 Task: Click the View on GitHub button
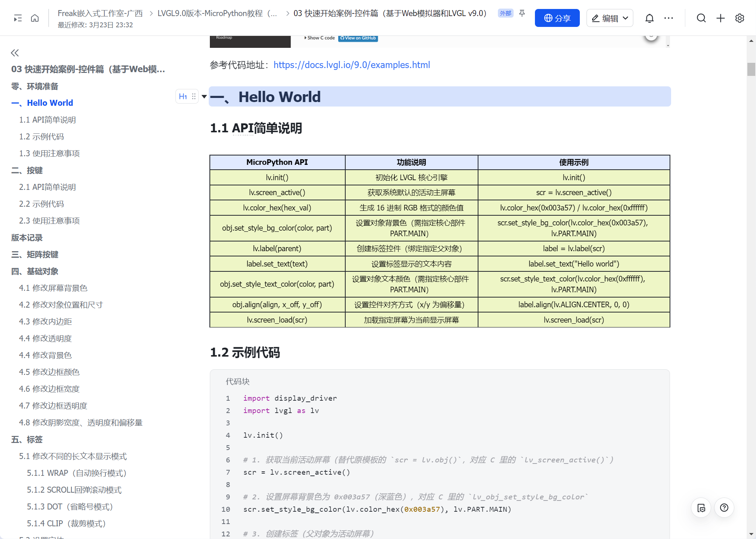pos(358,38)
